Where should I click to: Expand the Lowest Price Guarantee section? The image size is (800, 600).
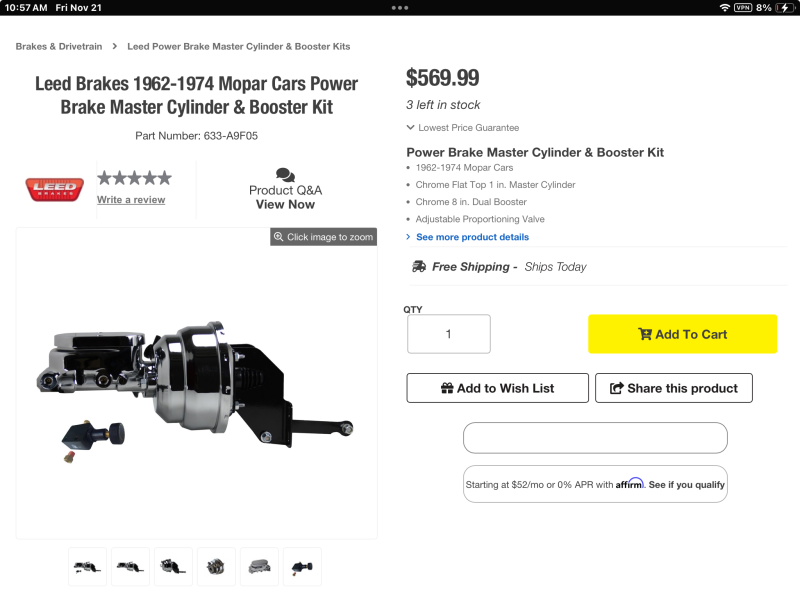coord(463,128)
